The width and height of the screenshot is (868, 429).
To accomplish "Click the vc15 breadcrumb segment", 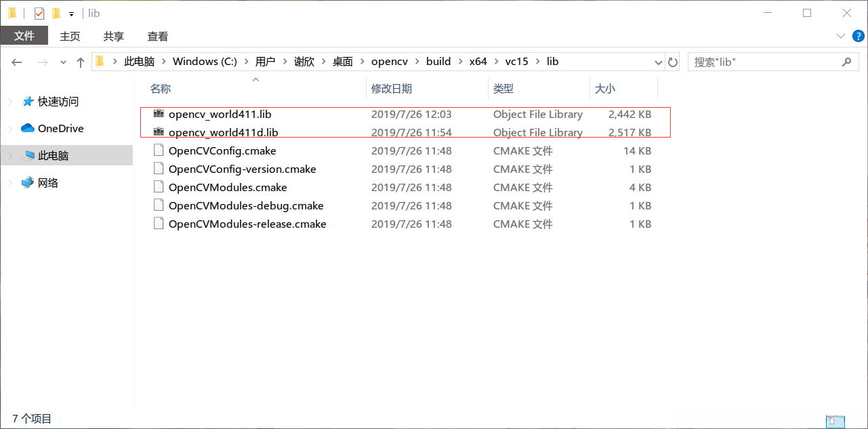I will pos(516,61).
